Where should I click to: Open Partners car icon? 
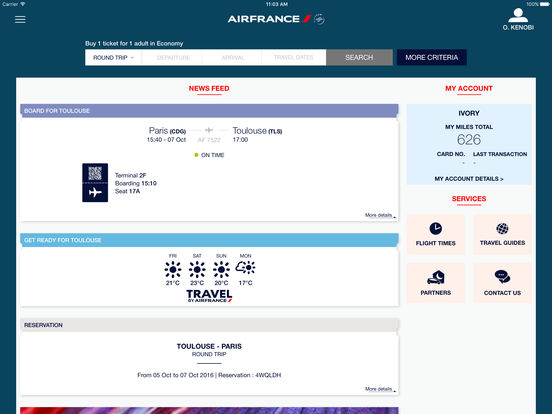pos(435,277)
